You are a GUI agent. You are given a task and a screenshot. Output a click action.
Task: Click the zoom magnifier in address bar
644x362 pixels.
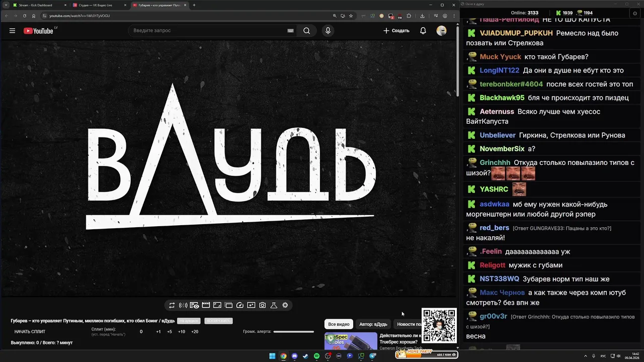(335, 16)
